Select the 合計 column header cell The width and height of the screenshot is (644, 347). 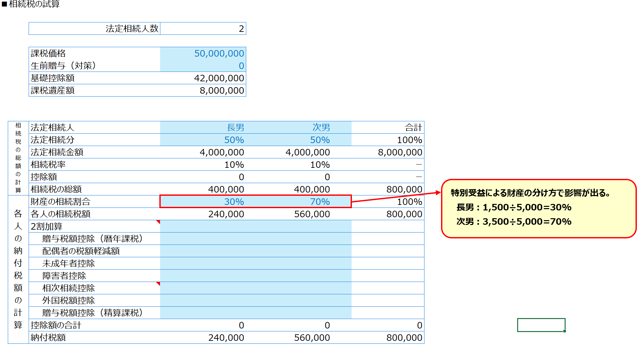388,127
